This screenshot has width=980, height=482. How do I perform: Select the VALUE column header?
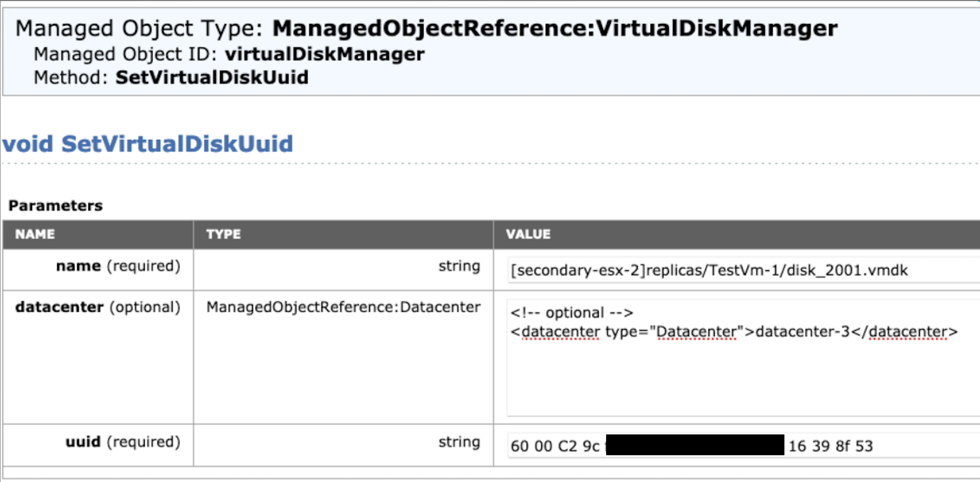pos(528,234)
